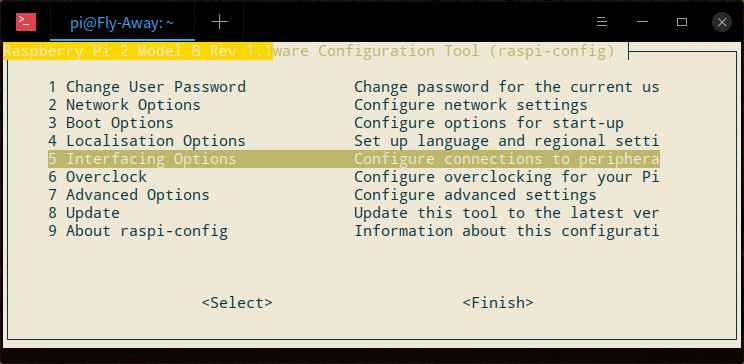Select 1 Change User Password entry
The image size is (744, 364).
tap(353, 87)
